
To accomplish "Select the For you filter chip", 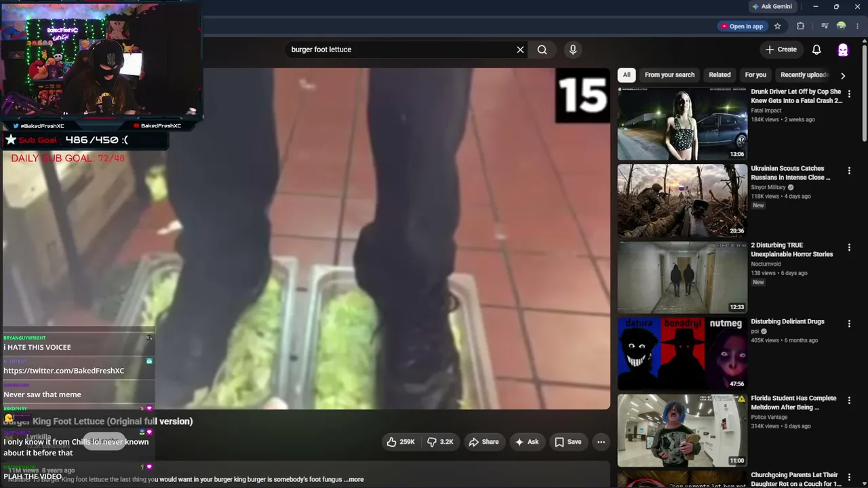I will click(755, 75).
